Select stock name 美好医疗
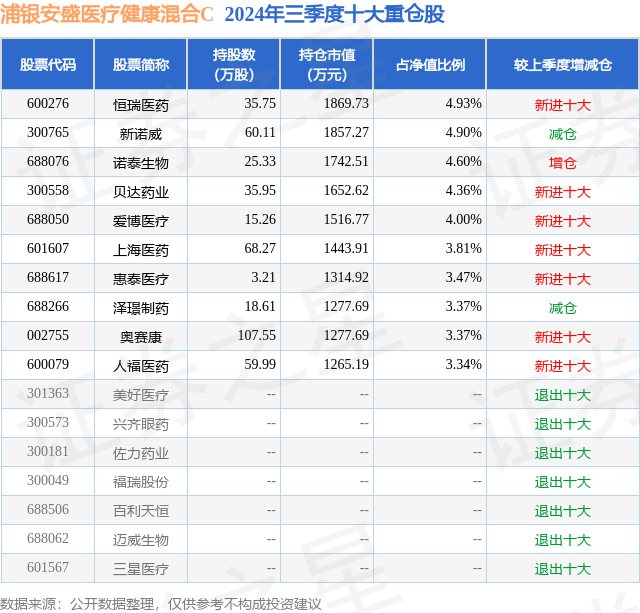The width and height of the screenshot is (640, 613). tap(141, 395)
